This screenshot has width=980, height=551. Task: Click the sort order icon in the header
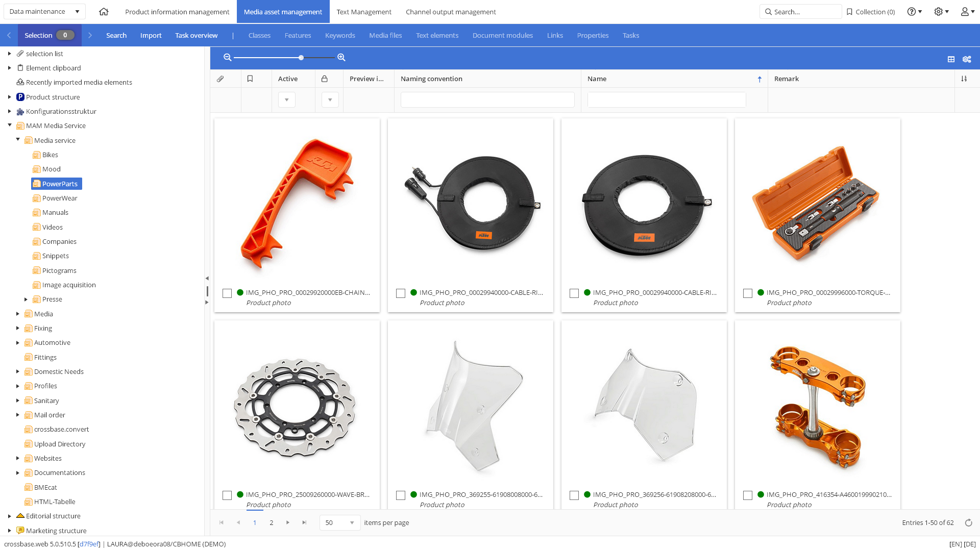coord(964,79)
